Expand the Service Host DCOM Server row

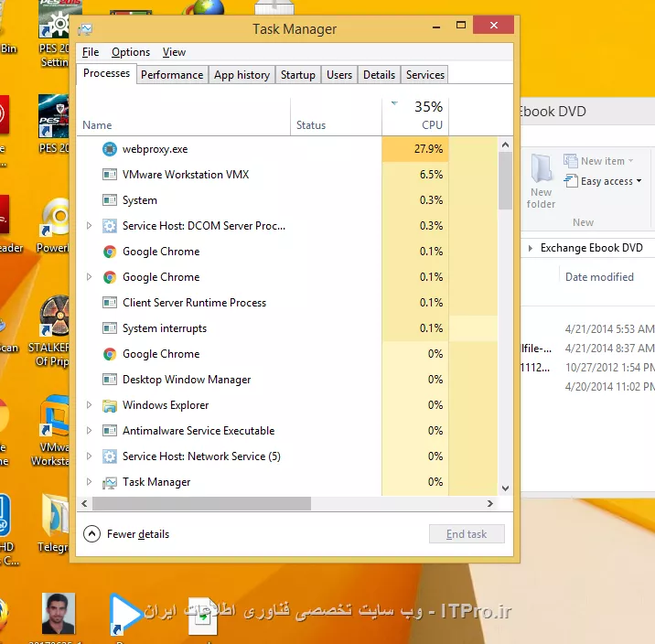pos(89,226)
